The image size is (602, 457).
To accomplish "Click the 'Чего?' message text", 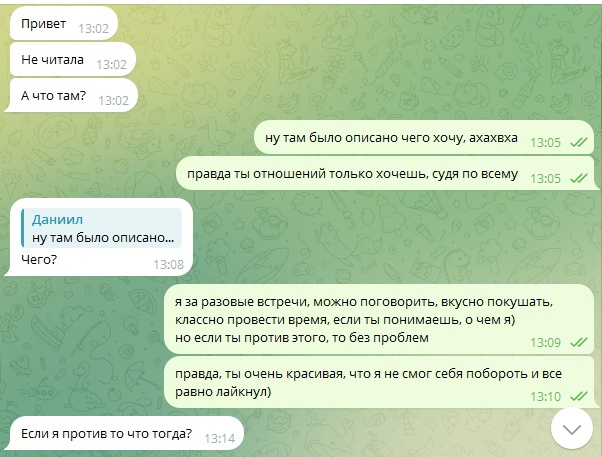I will point(39,260).
